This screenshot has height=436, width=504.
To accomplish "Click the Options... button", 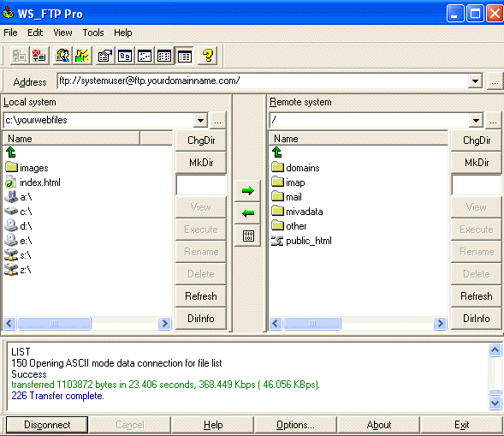I will click(x=295, y=425).
